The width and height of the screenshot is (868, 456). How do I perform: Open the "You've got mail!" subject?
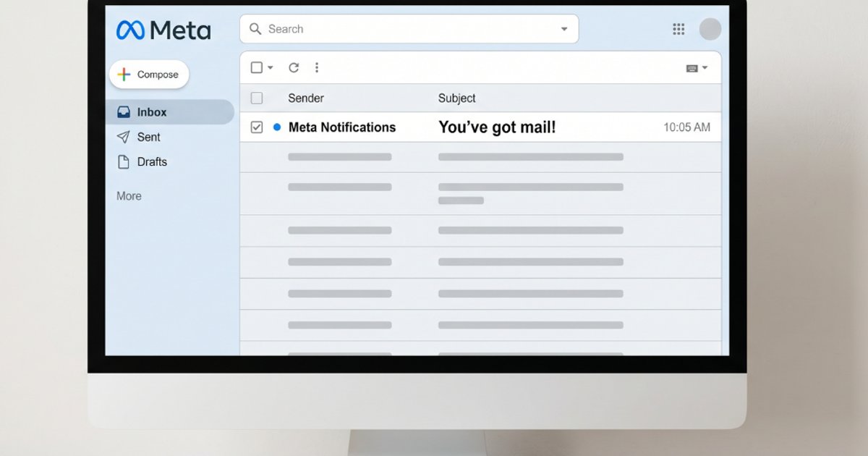pos(497,127)
